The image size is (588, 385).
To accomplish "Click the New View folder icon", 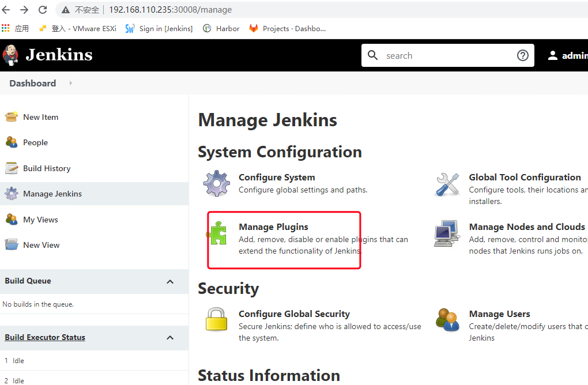I will point(12,244).
